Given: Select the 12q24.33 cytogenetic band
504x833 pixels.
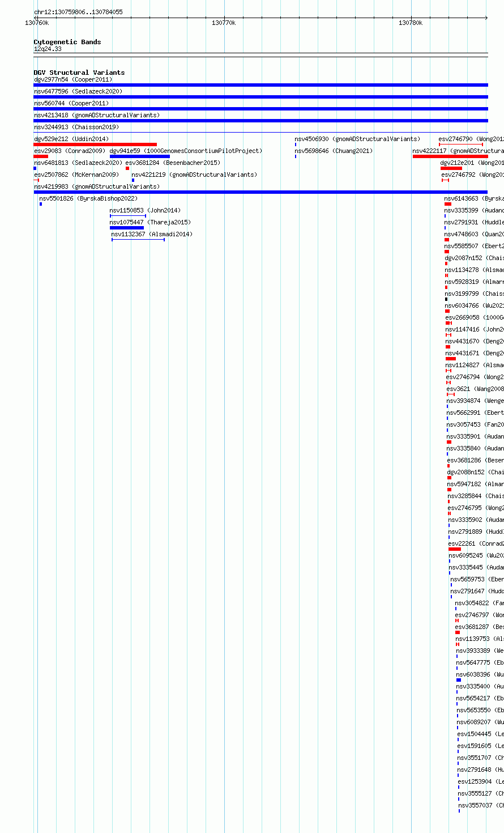Looking at the screenshot, I should click(x=48, y=49).
